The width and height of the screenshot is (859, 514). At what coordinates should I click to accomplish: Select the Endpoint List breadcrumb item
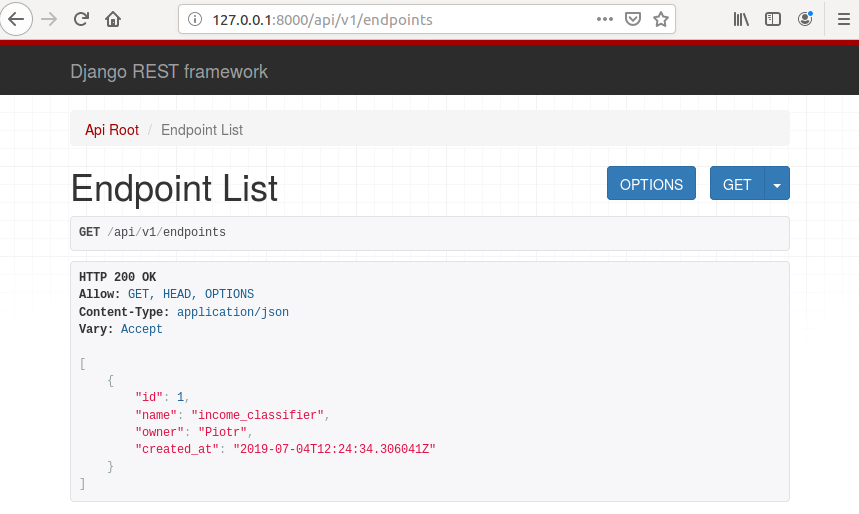tap(202, 130)
